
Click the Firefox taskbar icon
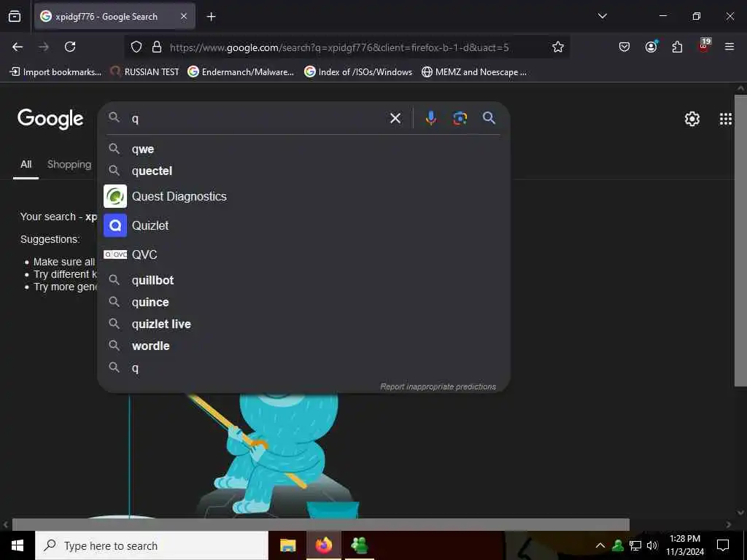tap(323, 545)
